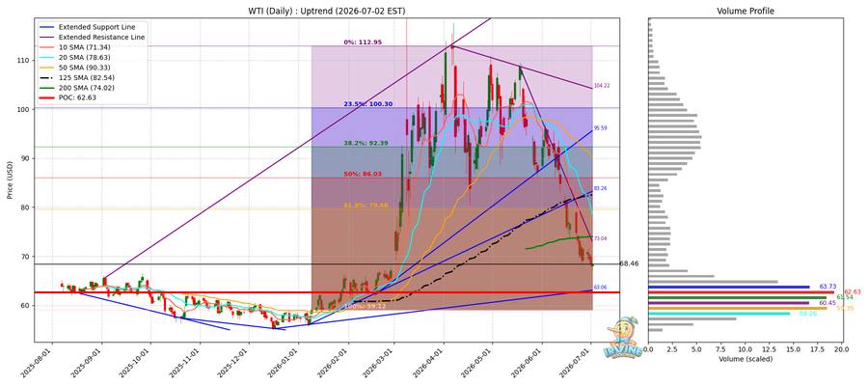
Task: Click the "80" price axis tick
Action: click(x=27, y=207)
